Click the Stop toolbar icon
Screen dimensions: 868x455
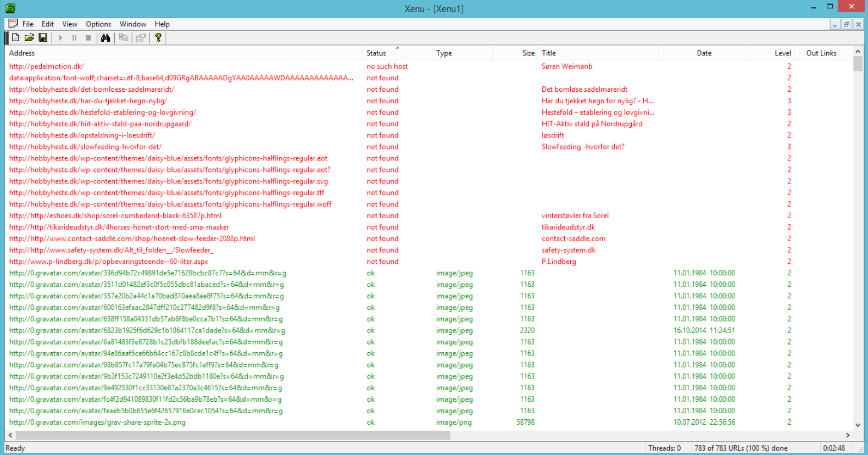click(88, 38)
